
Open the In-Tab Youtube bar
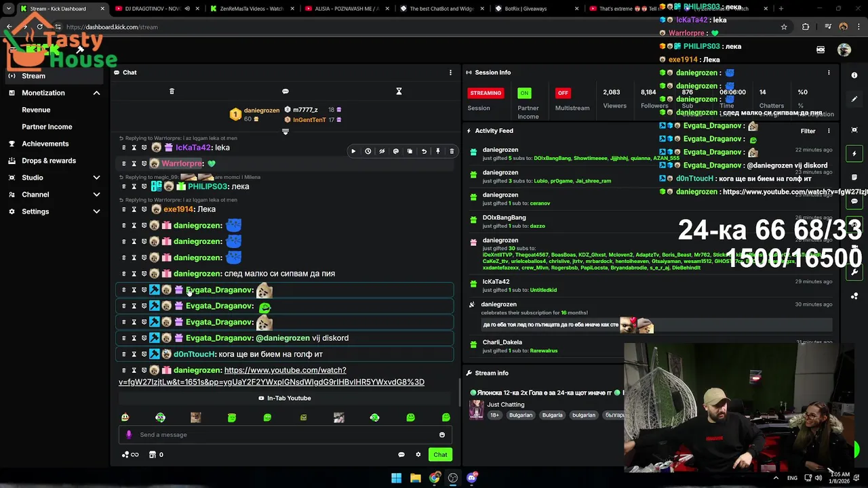click(285, 398)
